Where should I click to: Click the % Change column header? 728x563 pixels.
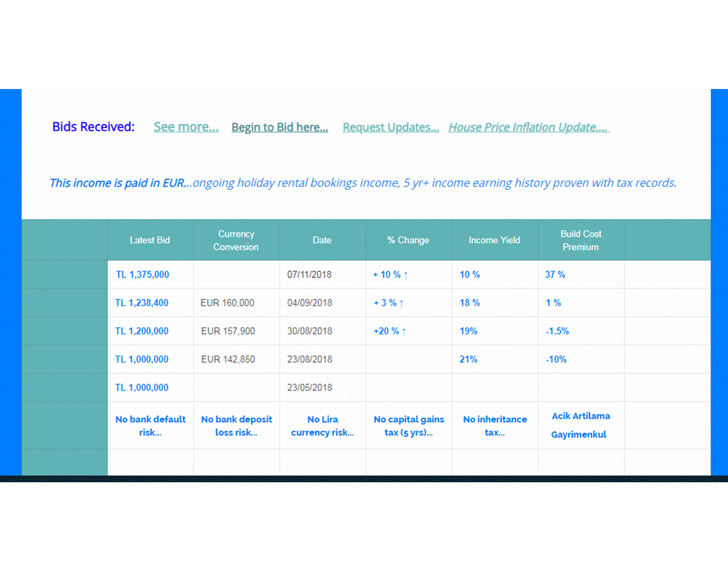408,239
